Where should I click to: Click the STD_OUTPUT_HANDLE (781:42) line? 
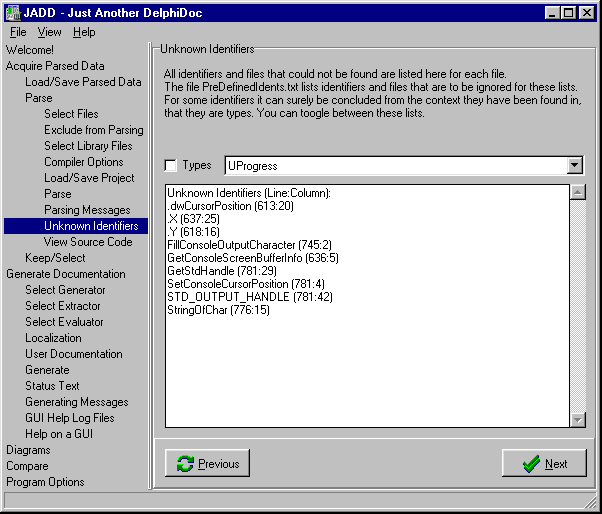click(x=250, y=297)
